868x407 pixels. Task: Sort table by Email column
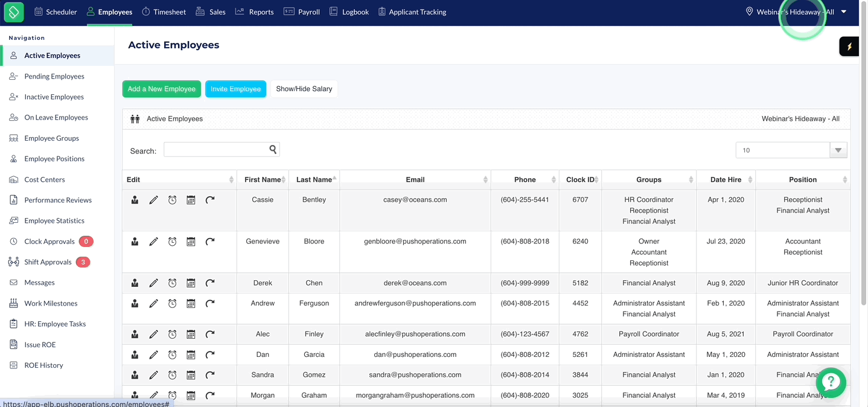coord(415,179)
